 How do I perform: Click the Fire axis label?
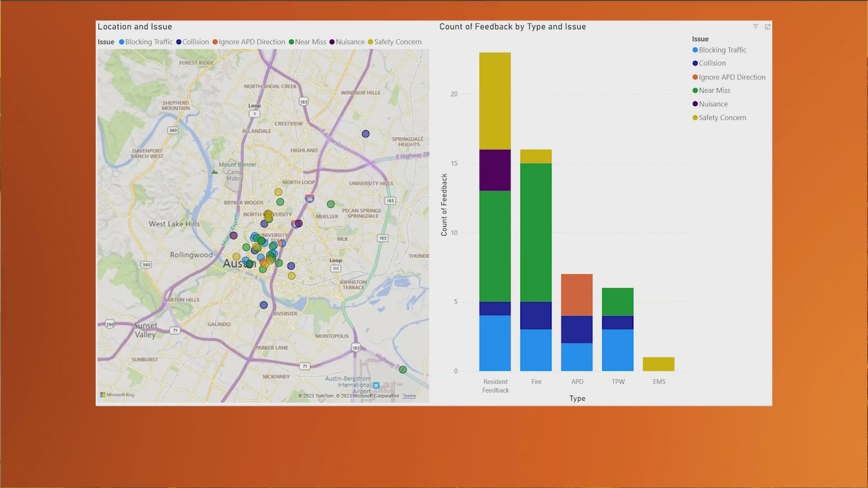[x=536, y=382]
